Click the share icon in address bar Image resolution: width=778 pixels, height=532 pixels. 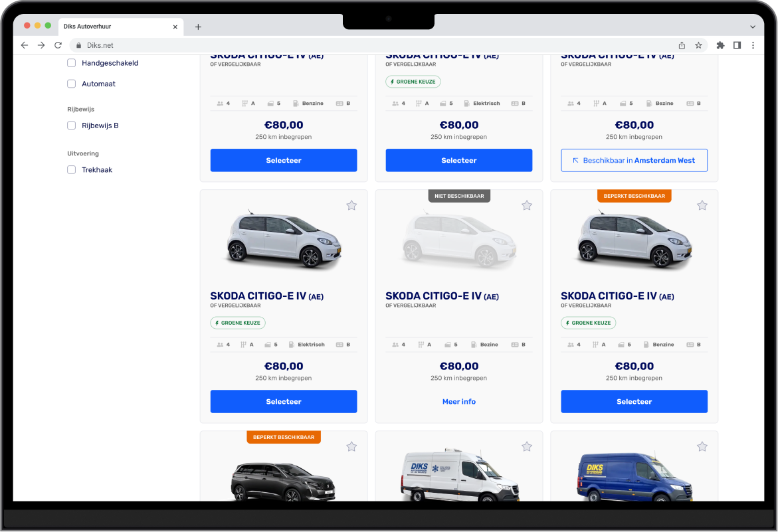click(x=682, y=45)
